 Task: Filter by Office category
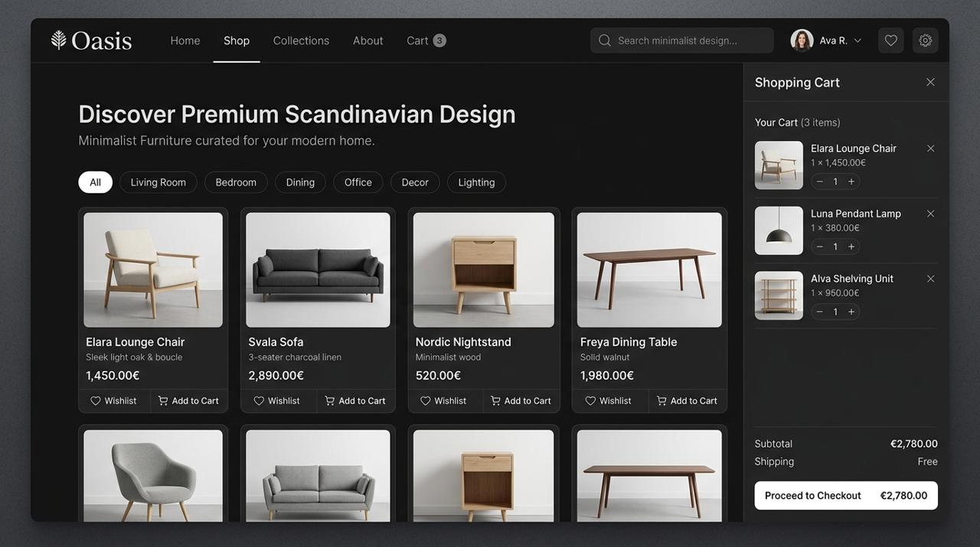tap(358, 182)
